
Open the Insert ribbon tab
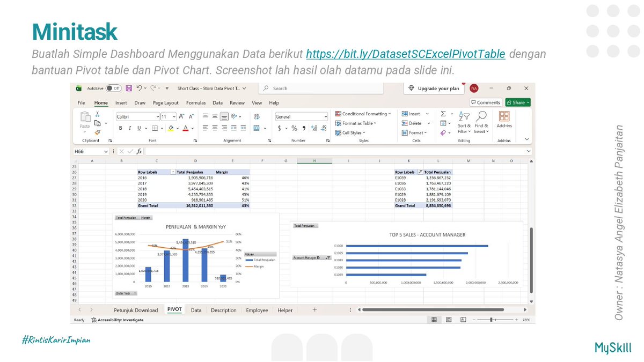pos(121,102)
